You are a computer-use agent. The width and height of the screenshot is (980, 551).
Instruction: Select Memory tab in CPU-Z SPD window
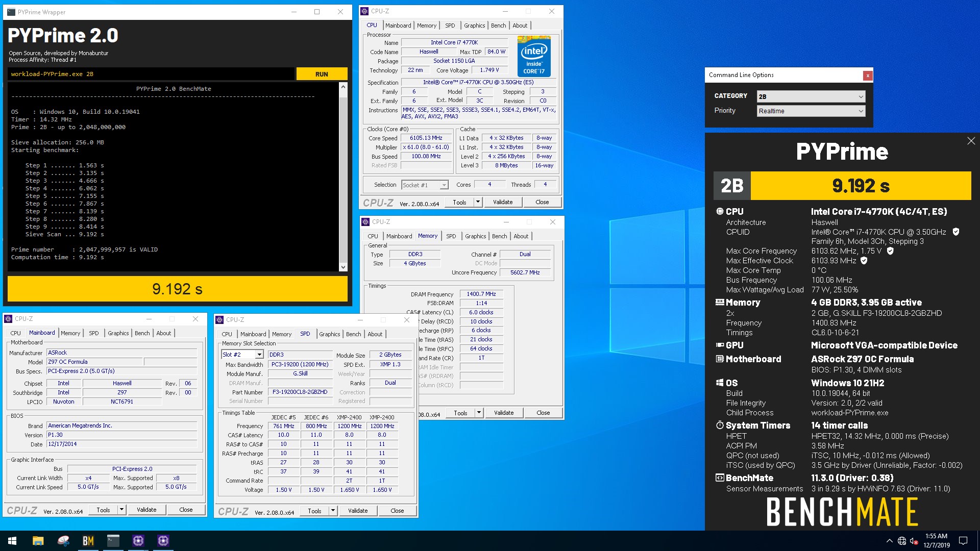pyautogui.click(x=281, y=334)
